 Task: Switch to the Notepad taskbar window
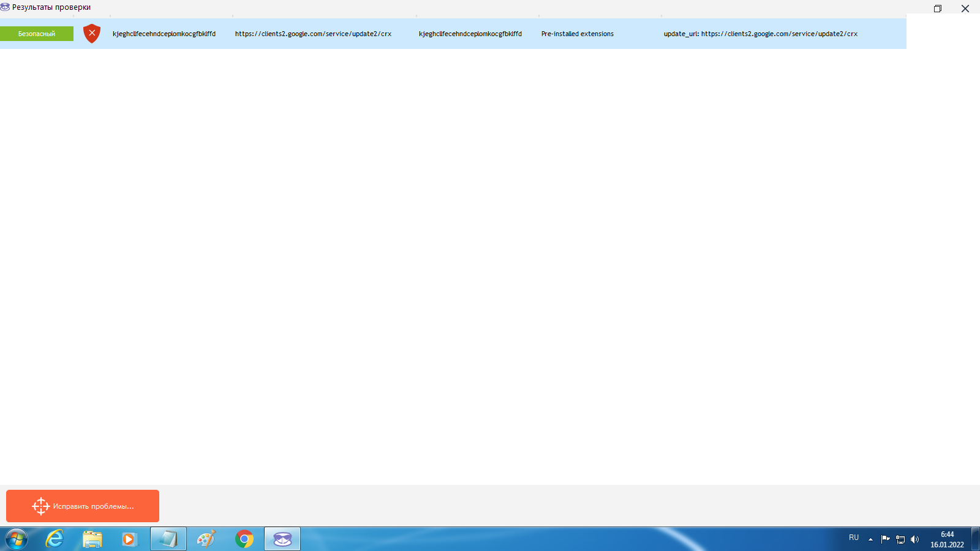(168, 539)
